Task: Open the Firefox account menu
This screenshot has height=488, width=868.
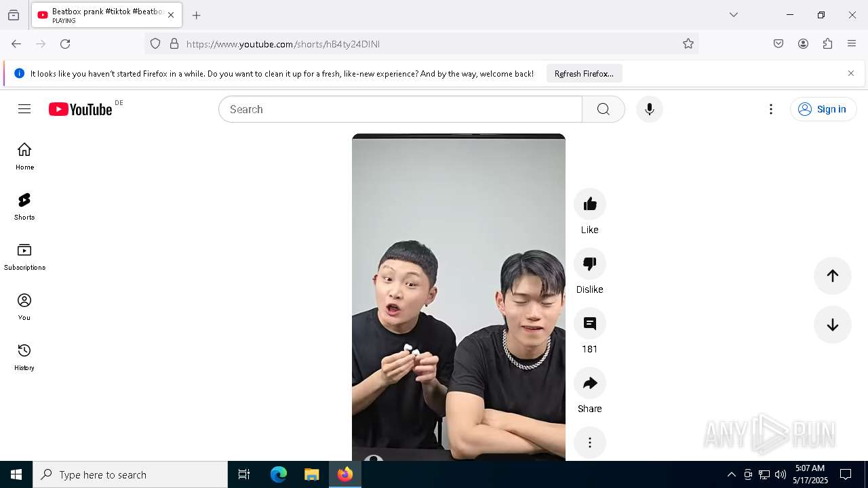Action: click(x=803, y=44)
